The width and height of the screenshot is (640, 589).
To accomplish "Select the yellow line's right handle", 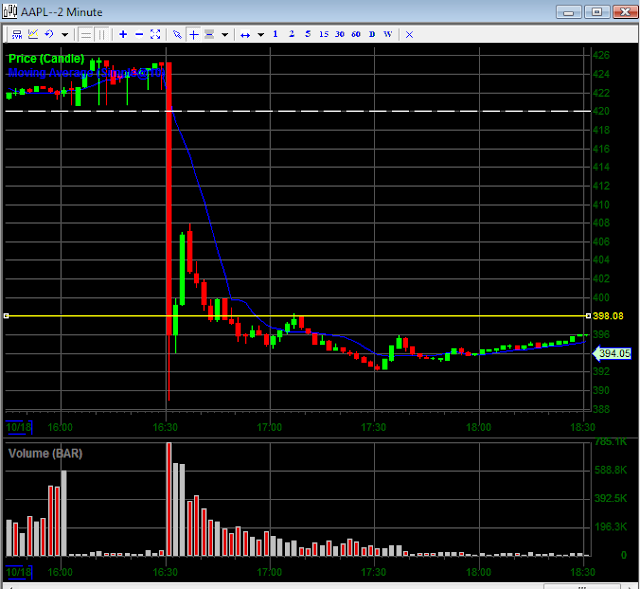I will click(x=588, y=316).
